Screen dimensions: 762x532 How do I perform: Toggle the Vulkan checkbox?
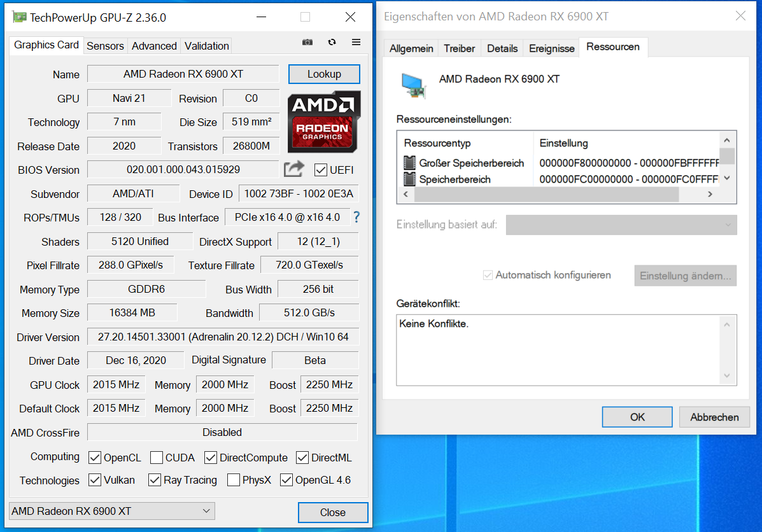(95, 480)
